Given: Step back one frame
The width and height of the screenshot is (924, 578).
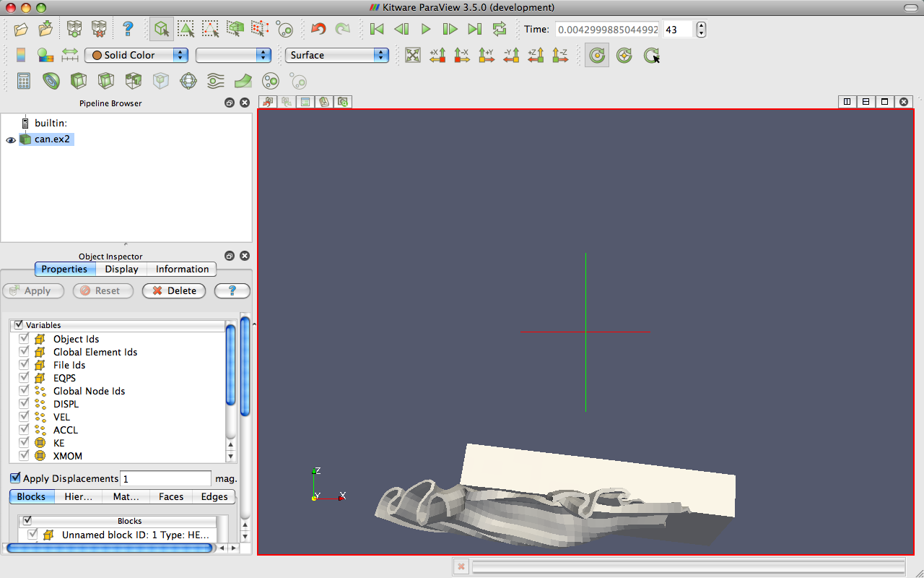Looking at the screenshot, I should (x=401, y=29).
